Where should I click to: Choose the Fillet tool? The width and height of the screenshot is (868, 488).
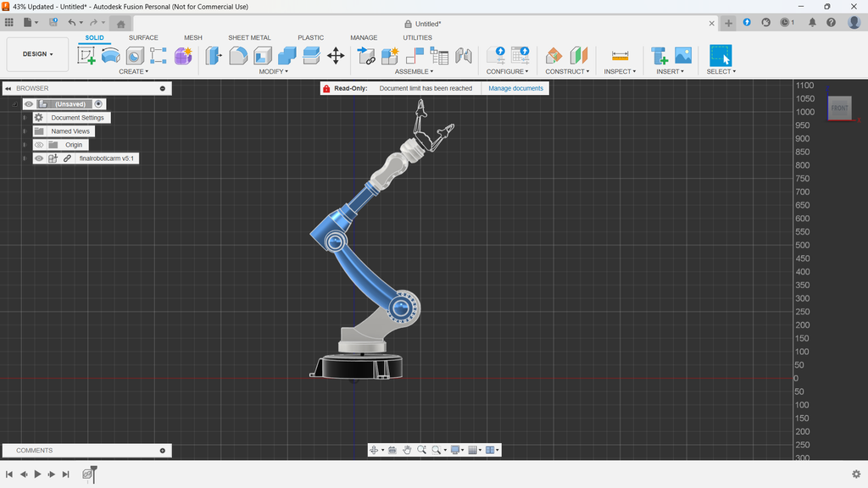click(238, 55)
